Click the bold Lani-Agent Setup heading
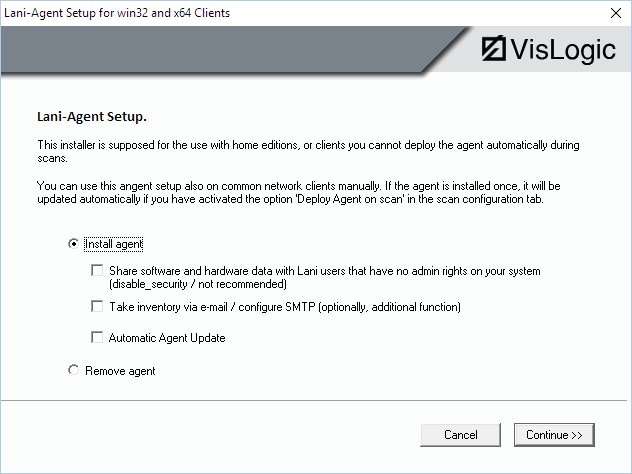The image size is (632, 474). [91, 116]
